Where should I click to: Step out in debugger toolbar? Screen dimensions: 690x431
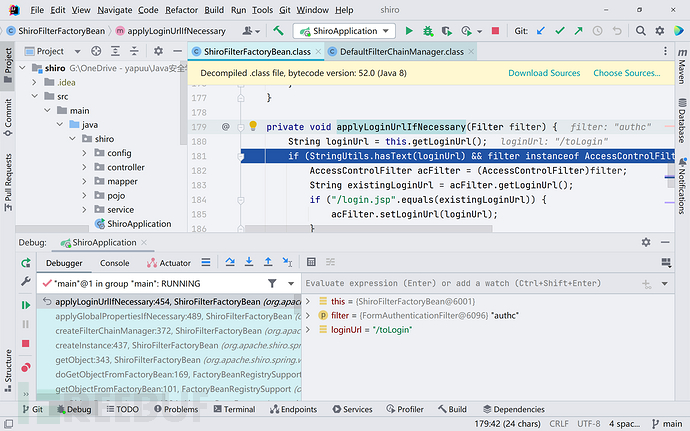268,262
